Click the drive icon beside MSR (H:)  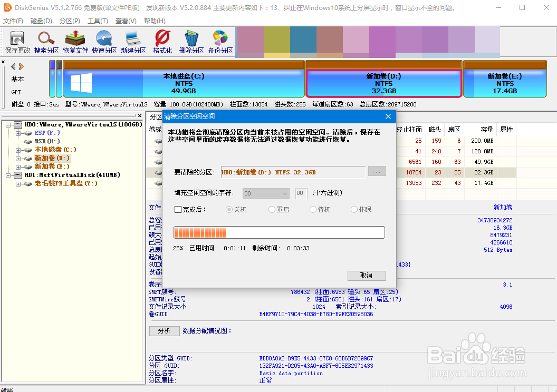click(x=28, y=142)
